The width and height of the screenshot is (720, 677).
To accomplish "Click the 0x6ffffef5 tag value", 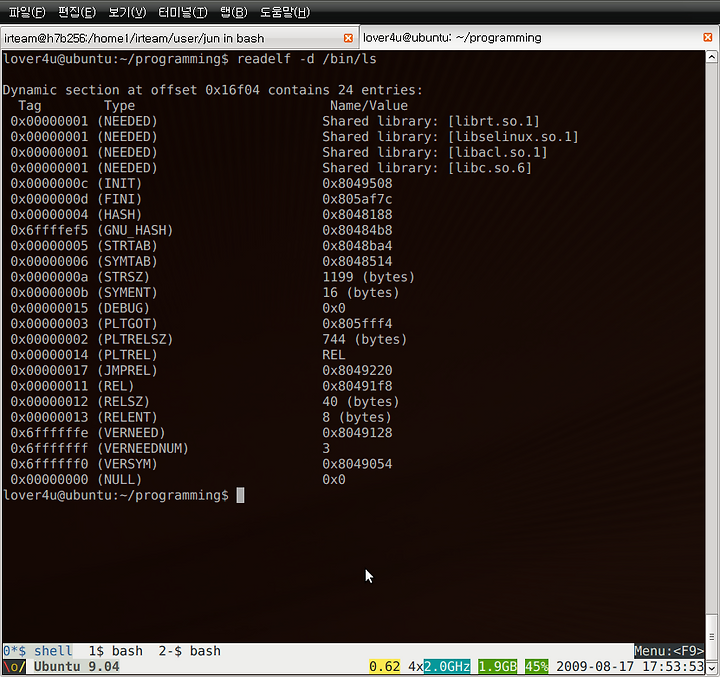I will pos(49,231).
